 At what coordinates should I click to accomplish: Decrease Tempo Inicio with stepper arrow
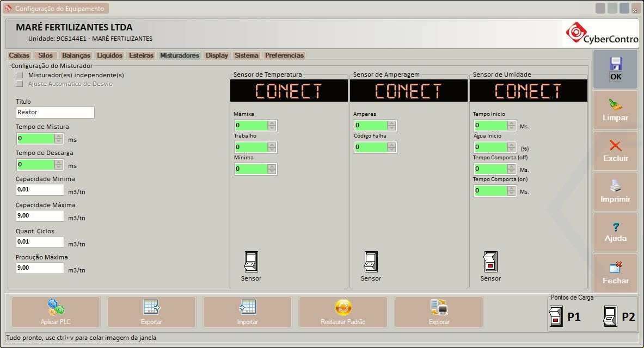pyautogui.click(x=512, y=127)
